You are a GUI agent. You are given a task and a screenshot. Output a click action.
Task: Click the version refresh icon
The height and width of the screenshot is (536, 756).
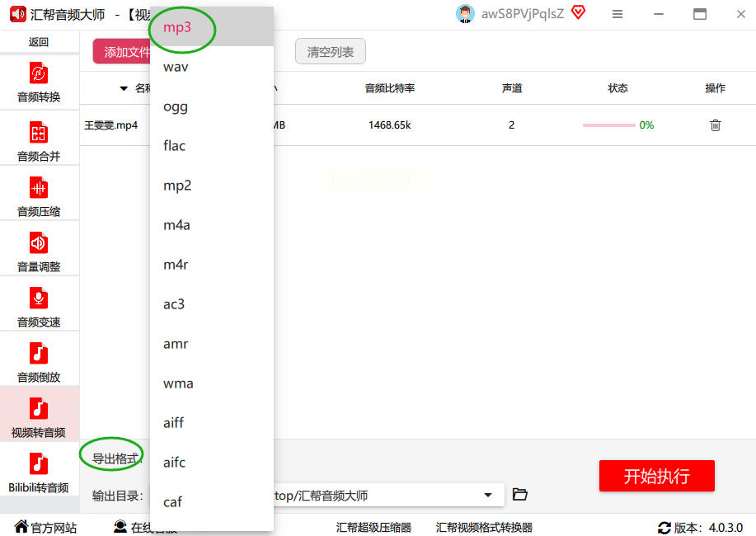pyautogui.click(x=664, y=528)
